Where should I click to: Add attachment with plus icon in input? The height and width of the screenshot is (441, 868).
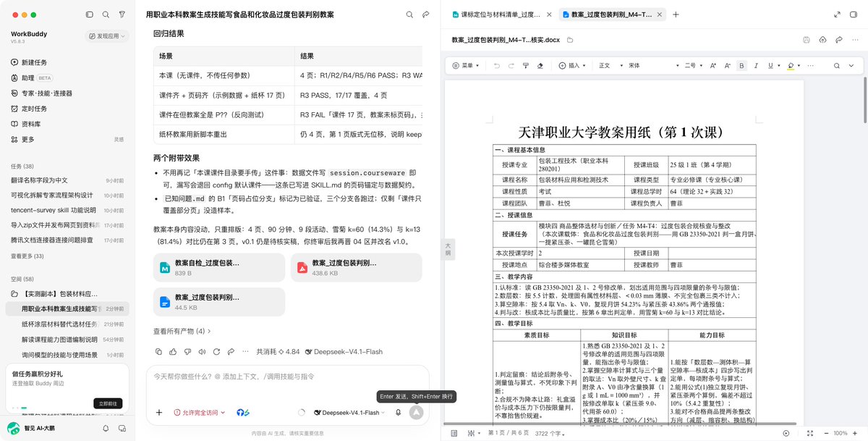point(159,413)
